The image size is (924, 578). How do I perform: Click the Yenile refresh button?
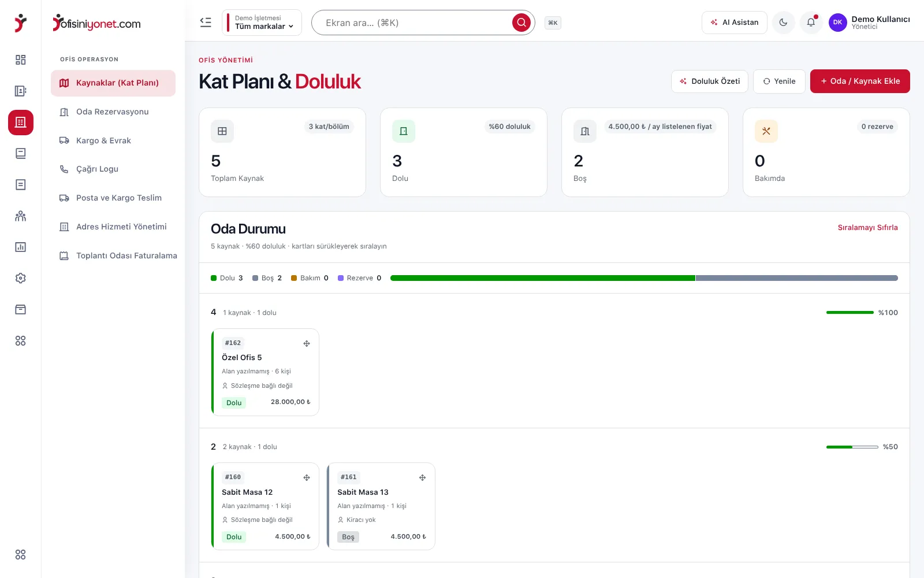point(779,81)
